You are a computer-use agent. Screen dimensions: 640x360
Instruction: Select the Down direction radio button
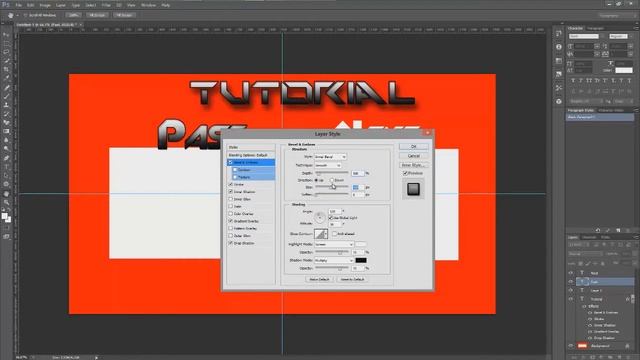pyautogui.click(x=332, y=180)
